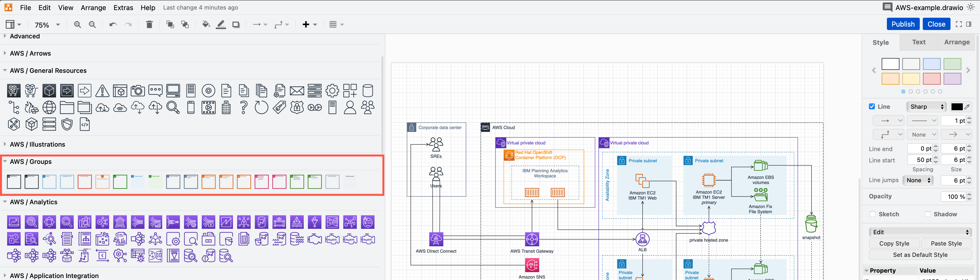Disable the Line checkbox in the Style panel

(x=872, y=106)
